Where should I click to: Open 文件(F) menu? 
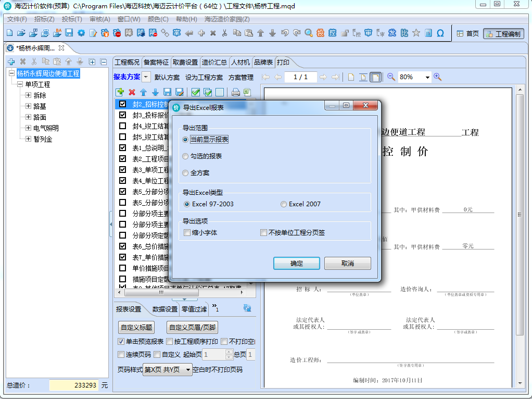click(x=17, y=19)
